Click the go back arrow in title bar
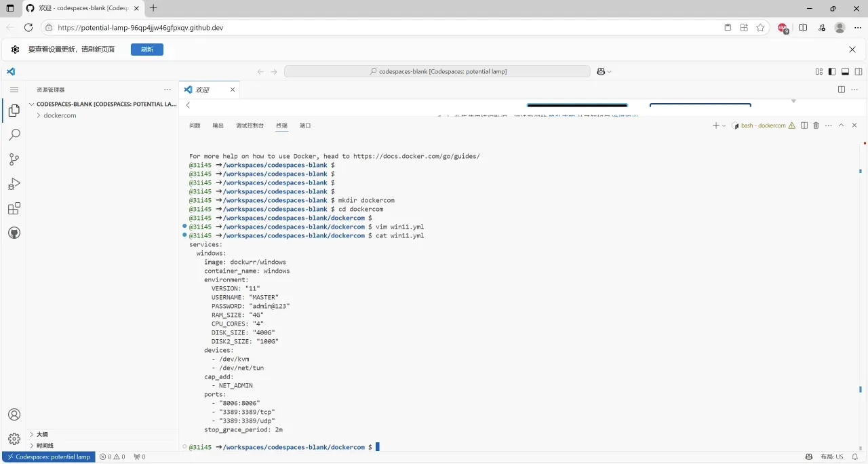The width and height of the screenshot is (868, 464). click(x=260, y=71)
